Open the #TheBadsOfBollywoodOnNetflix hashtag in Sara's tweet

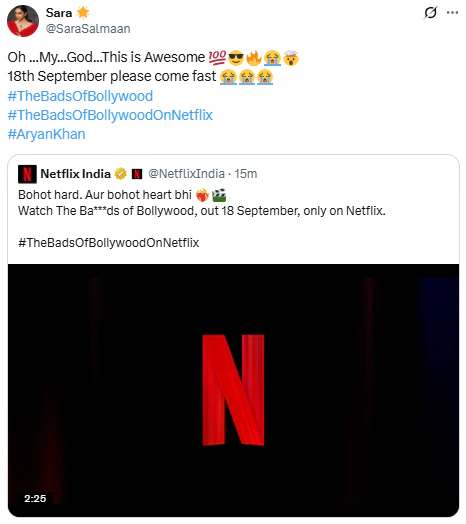click(x=110, y=115)
